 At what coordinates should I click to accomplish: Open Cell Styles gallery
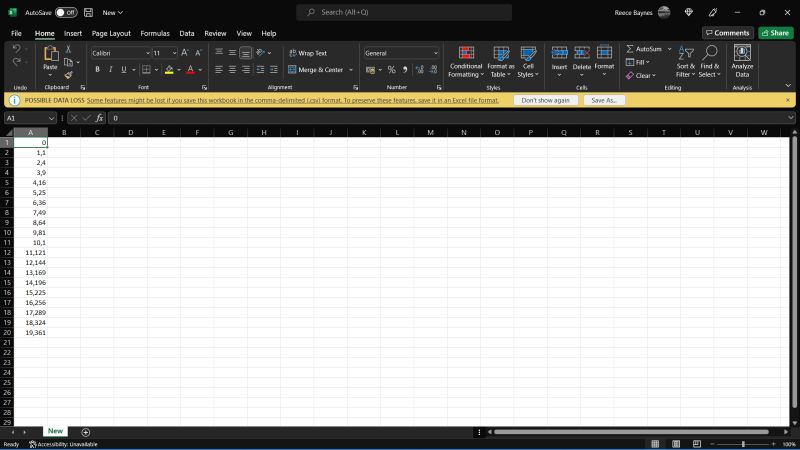528,61
